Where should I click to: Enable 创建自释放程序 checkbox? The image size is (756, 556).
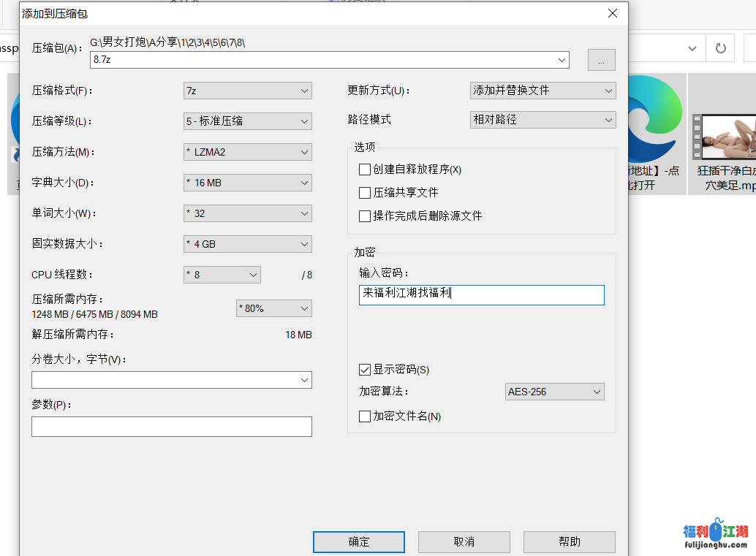coord(365,170)
